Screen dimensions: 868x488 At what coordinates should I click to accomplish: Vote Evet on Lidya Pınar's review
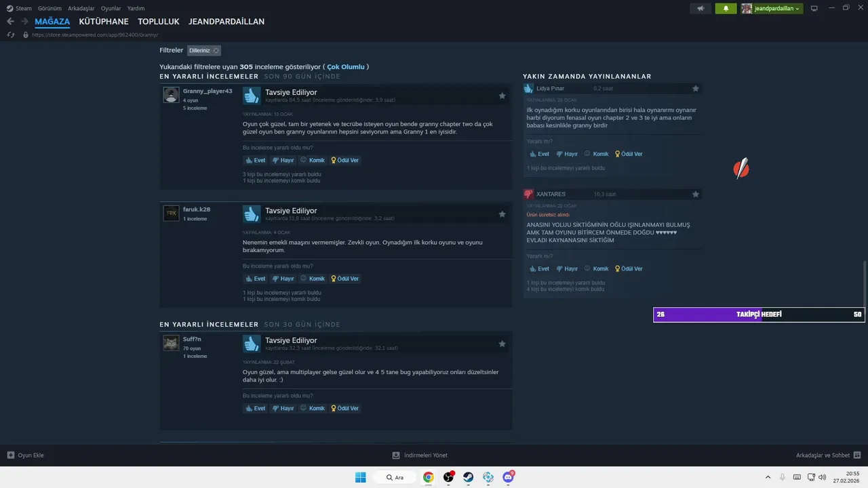pos(540,154)
